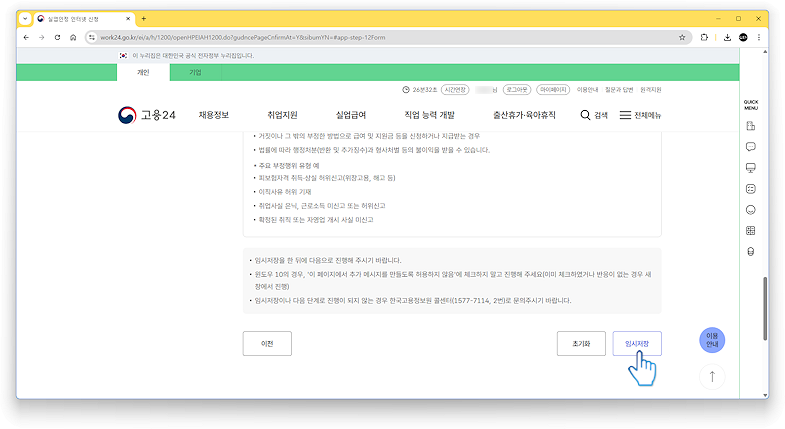This screenshot has height=429, width=785.
Task: Click the 초기화 button
Action: point(581,343)
